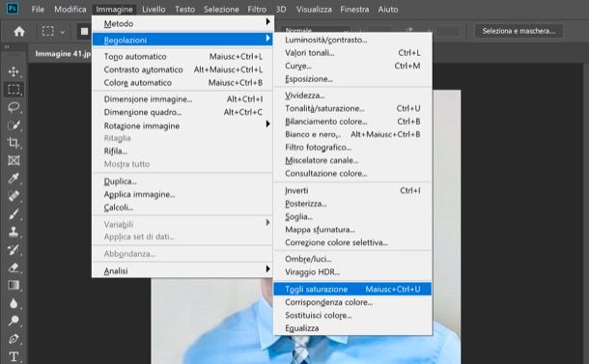
Task: Choose Tono automatico
Action: [182, 56]
